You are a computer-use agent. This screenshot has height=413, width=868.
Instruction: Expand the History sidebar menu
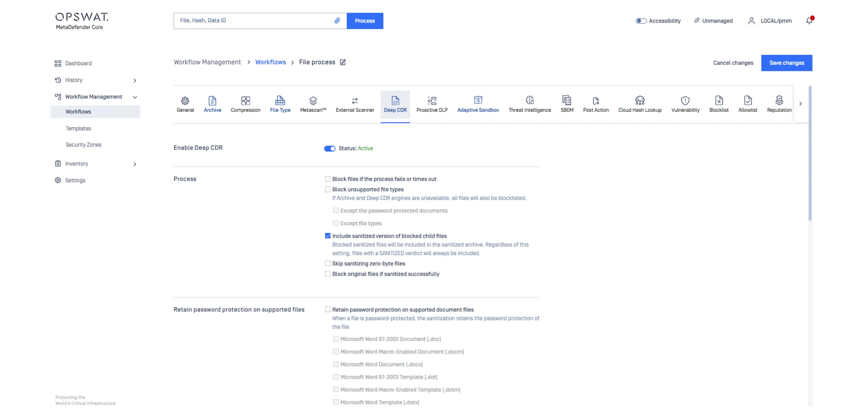coord(134,80)
